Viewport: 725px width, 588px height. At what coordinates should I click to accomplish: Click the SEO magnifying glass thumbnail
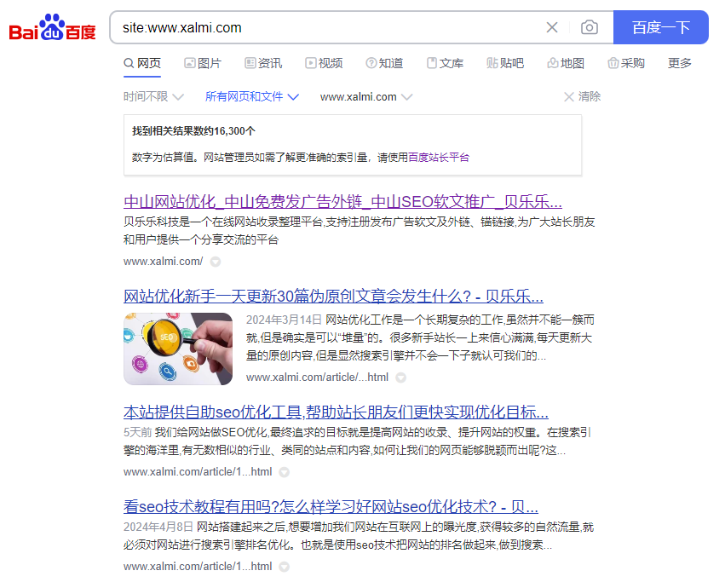178,349
